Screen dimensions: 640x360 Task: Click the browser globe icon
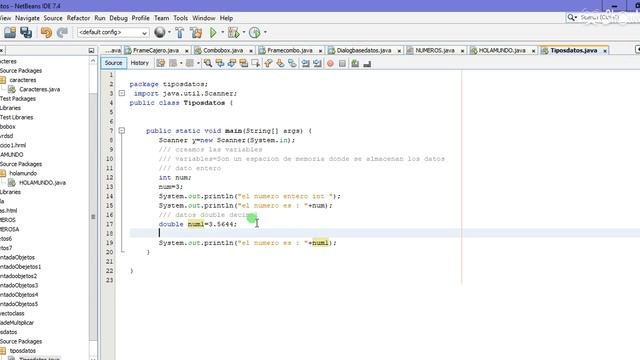pos(160,32)
